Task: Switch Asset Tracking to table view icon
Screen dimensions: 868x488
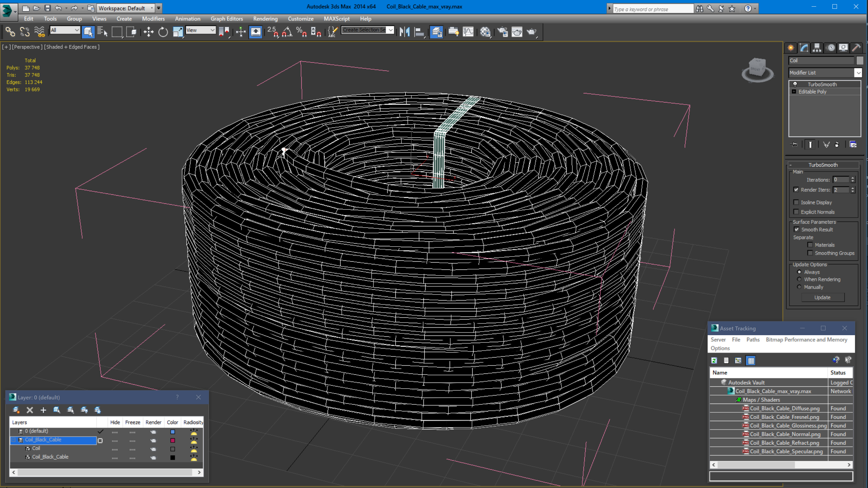Action: [x=751, y=360]
